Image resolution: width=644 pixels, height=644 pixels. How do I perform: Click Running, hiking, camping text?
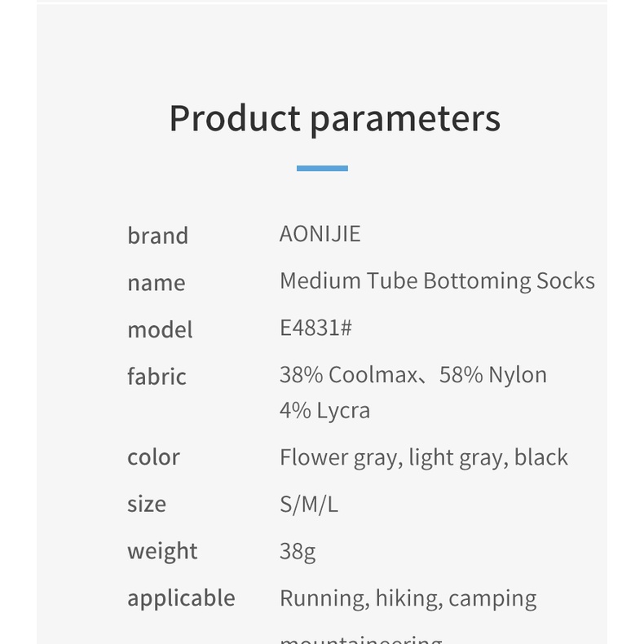pyautogui.click(x=408, y=599)
